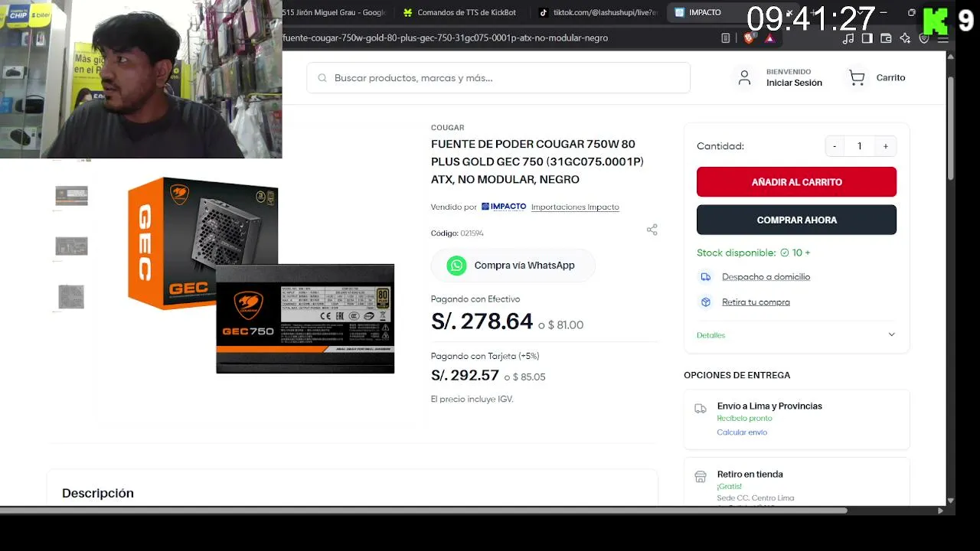Open the Iniciar Sesion link

[794, 83]
